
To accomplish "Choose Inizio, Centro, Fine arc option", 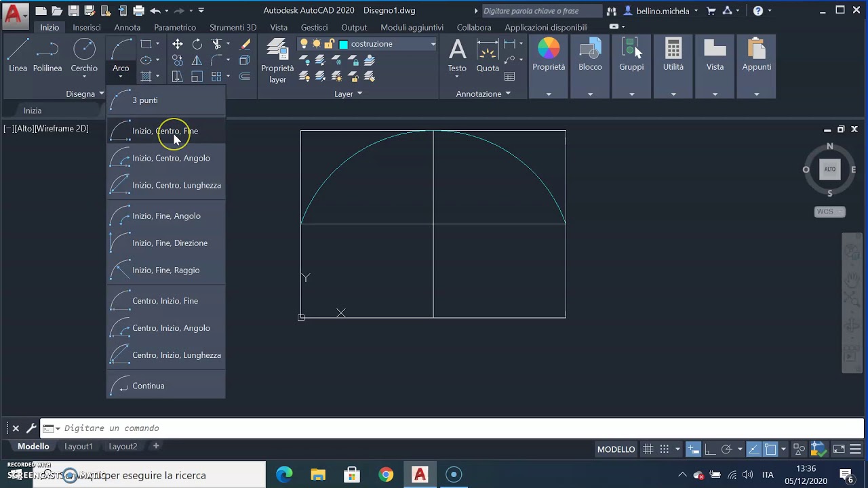I will click(x=166, y=131).
